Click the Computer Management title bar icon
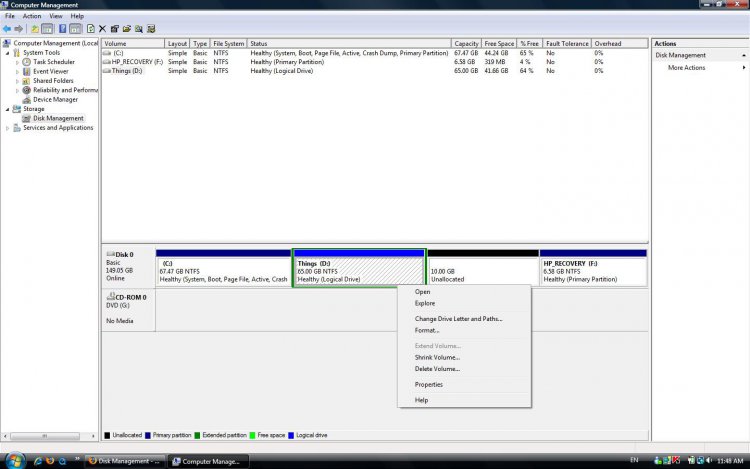 click(x=5, y=5)
